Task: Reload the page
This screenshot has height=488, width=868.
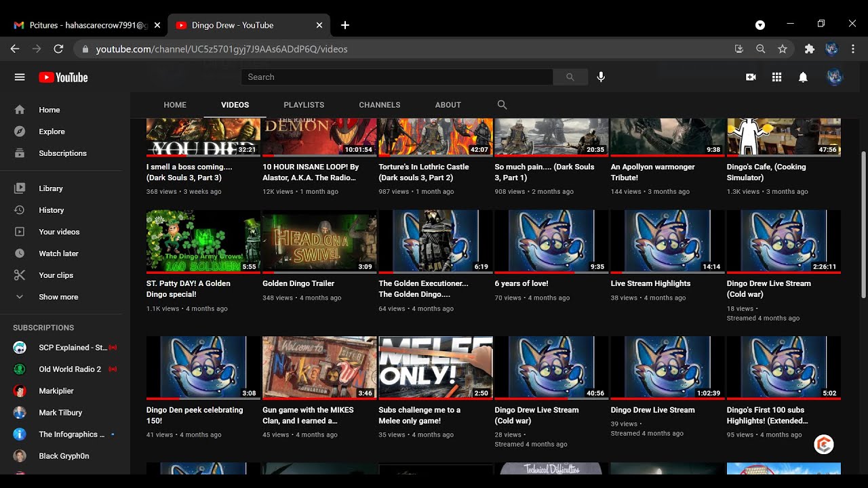Action: 58,49
